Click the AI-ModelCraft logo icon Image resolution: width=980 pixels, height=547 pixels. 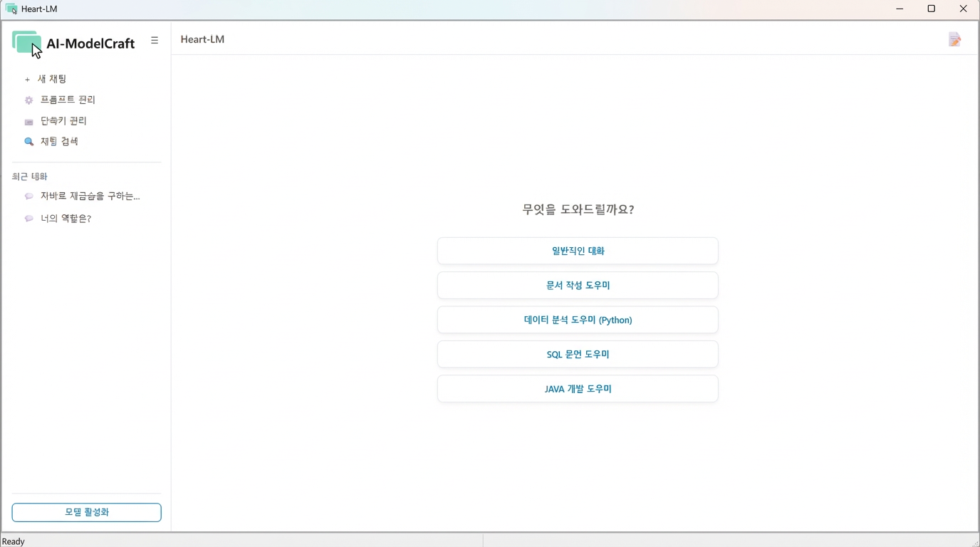(26, 43)
